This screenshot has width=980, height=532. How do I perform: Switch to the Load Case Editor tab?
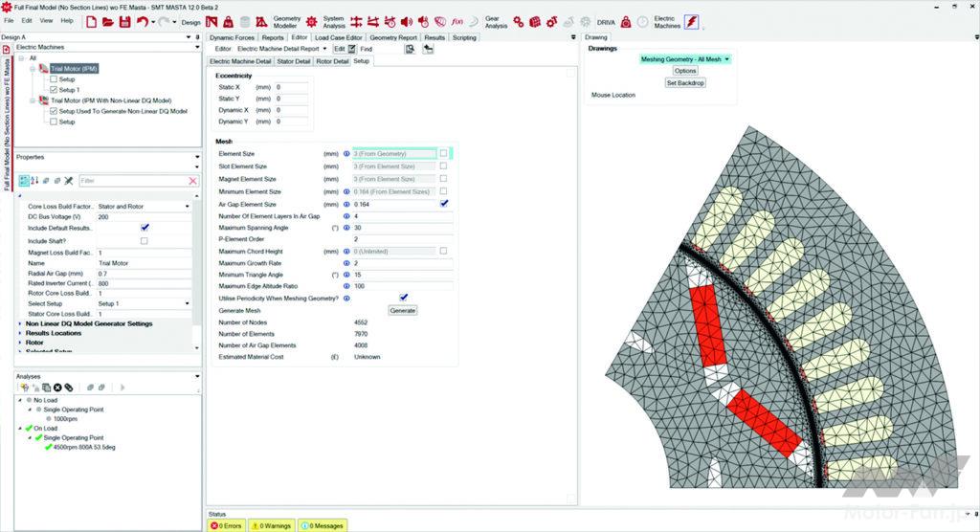tap(339, 37)
